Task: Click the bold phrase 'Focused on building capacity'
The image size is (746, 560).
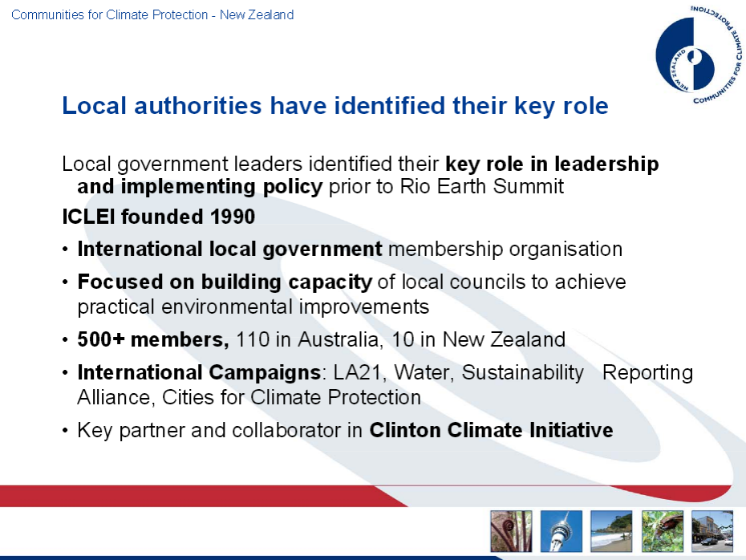Action: click(x=225, y=282)
